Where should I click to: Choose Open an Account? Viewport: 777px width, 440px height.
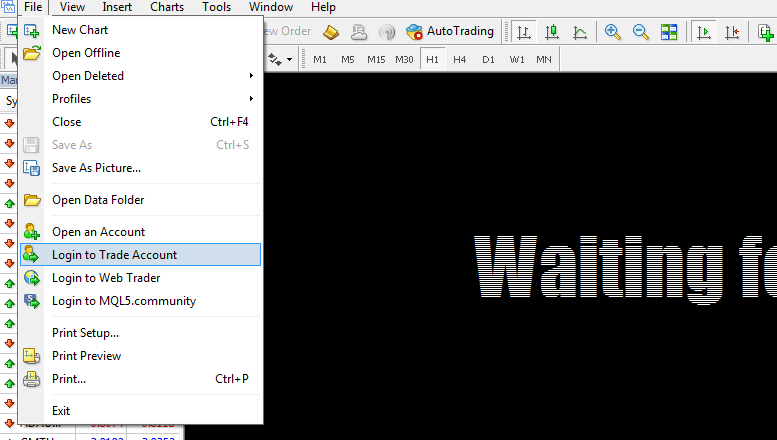[x=140, y=232]
